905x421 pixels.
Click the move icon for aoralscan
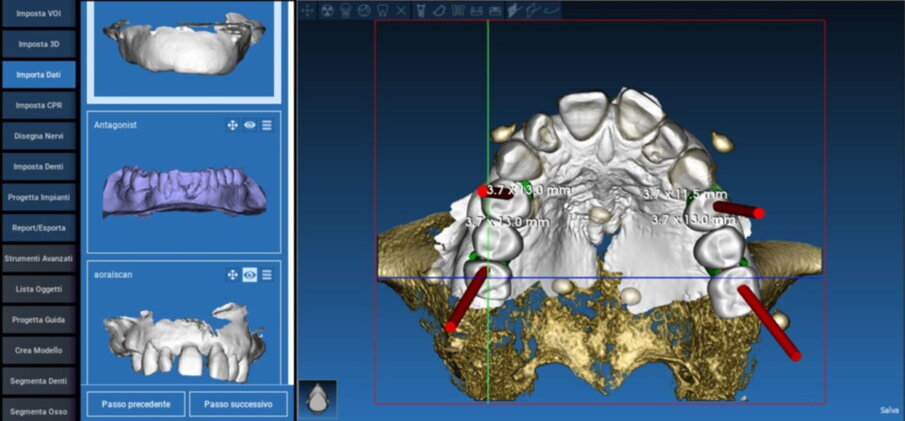232,274
